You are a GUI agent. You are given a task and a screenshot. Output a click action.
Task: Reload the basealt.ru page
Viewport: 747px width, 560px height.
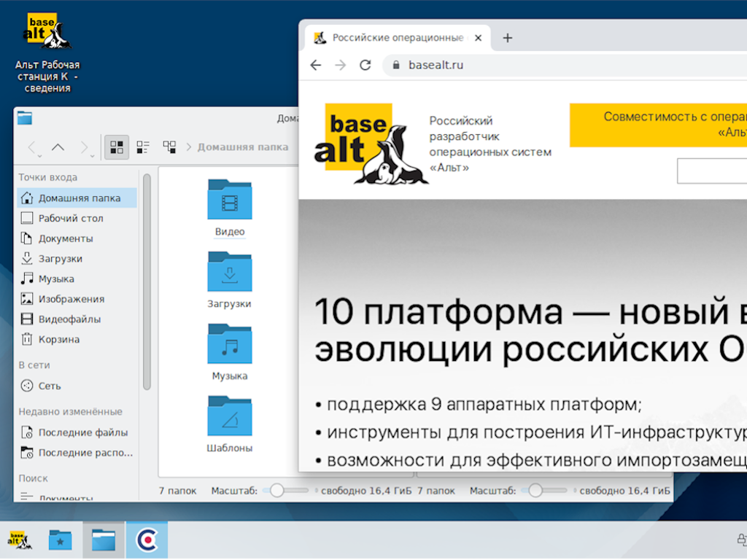coord(365,65)
